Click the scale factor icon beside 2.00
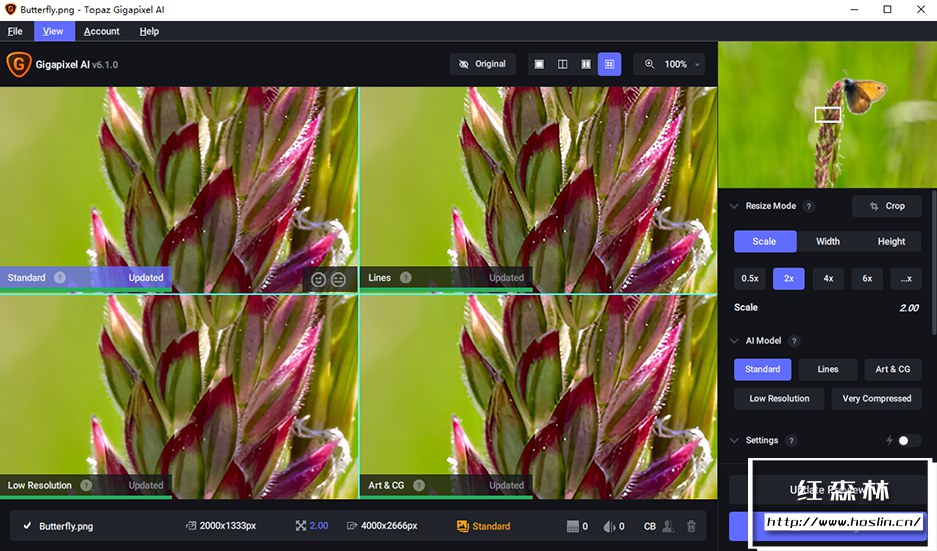This screenshot has height=551, width=937. (301, 526)
